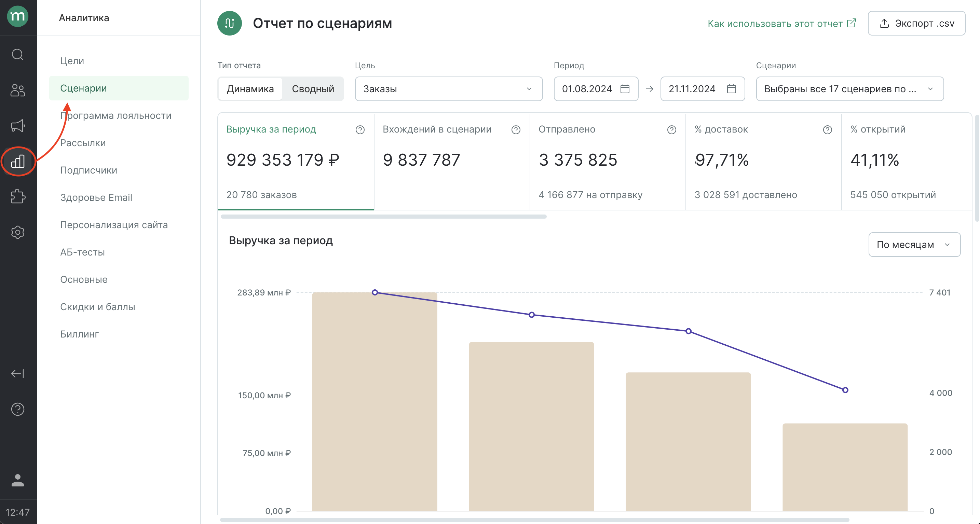Open the Сценарии analytics section
This screenshot has height=524, width=980.
pos(119,88)
